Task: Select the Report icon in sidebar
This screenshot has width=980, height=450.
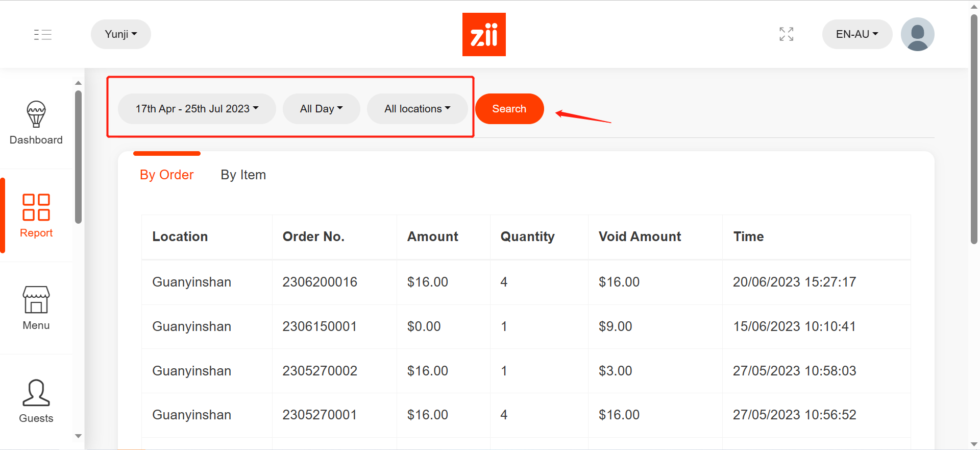Action: [x=36, y=215]
